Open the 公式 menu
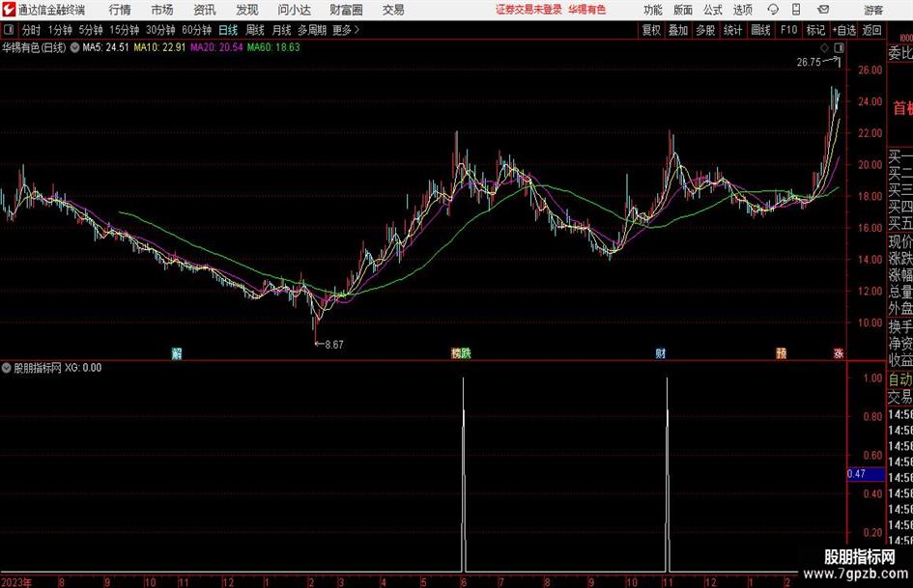The width and height of the screenshot is (913, 588). [713, 10]
